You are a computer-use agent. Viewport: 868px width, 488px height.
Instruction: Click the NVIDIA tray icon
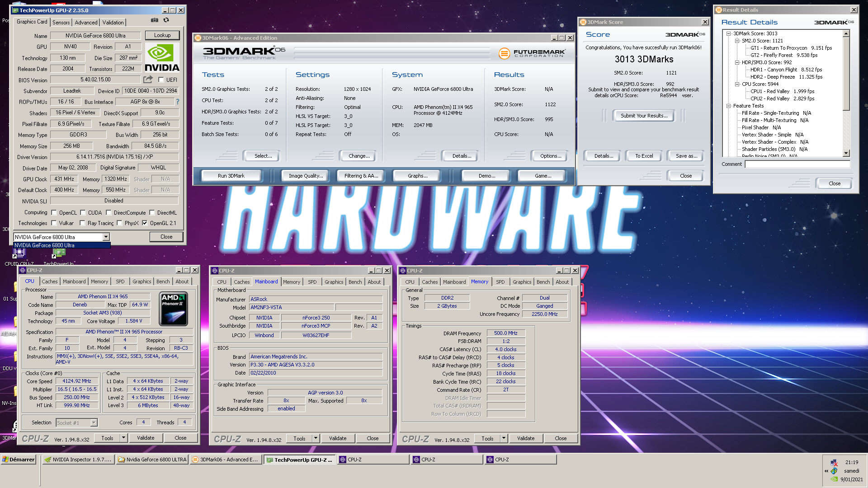tap(834, 479)
